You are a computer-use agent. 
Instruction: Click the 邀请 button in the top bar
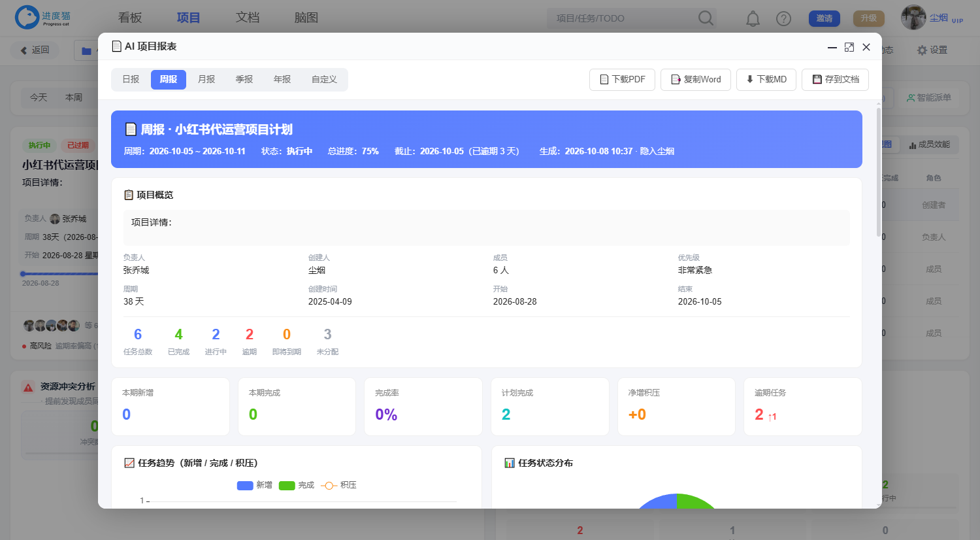click(825, 18)
